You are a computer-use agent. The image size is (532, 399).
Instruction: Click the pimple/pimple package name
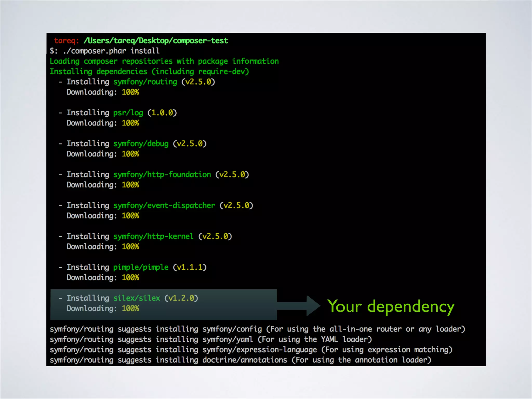click(x=141, y=267)
